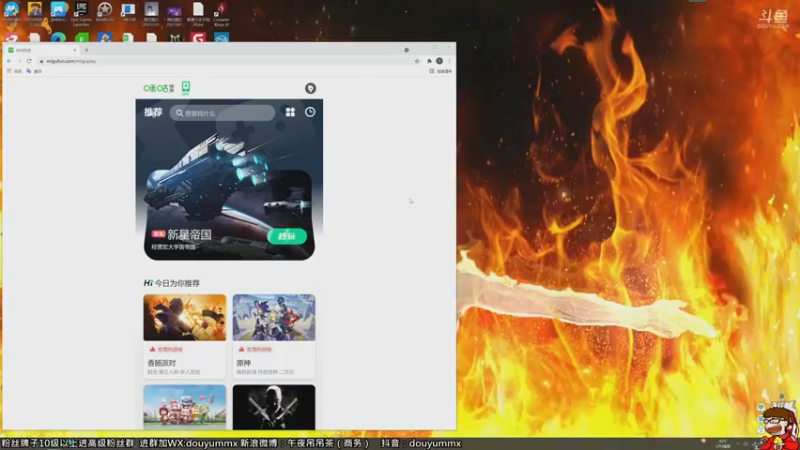Open the blue gamepad desktop shortcut

[x=58, y=13]
